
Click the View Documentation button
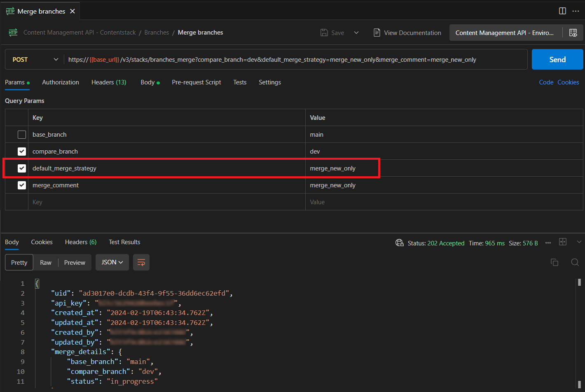(407, 33)
